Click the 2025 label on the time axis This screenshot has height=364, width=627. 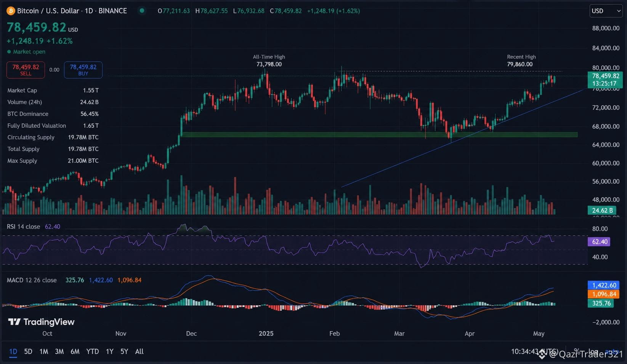coord(266,334)
